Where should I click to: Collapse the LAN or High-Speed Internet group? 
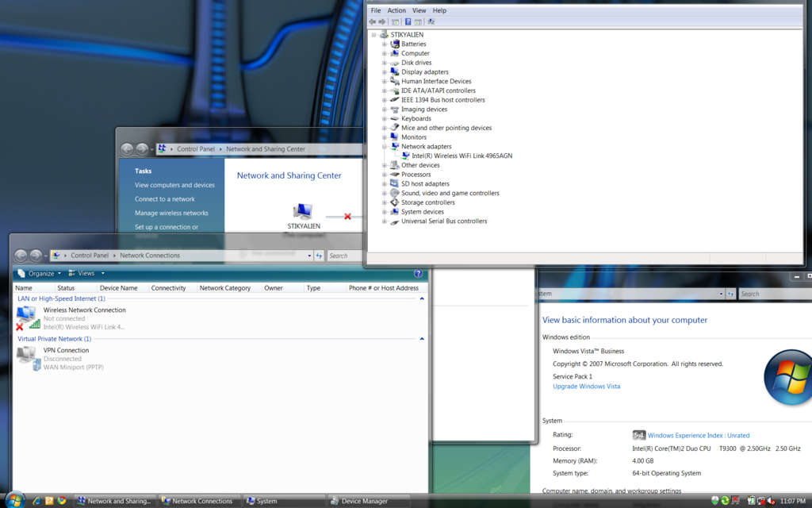pyautogui.click(x=422, y=298)
